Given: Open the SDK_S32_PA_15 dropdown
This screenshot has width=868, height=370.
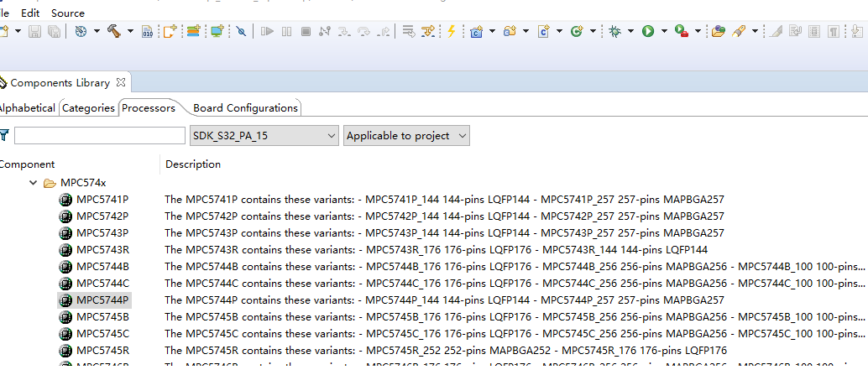Looking at the screenshot, I should click(264, 136).
